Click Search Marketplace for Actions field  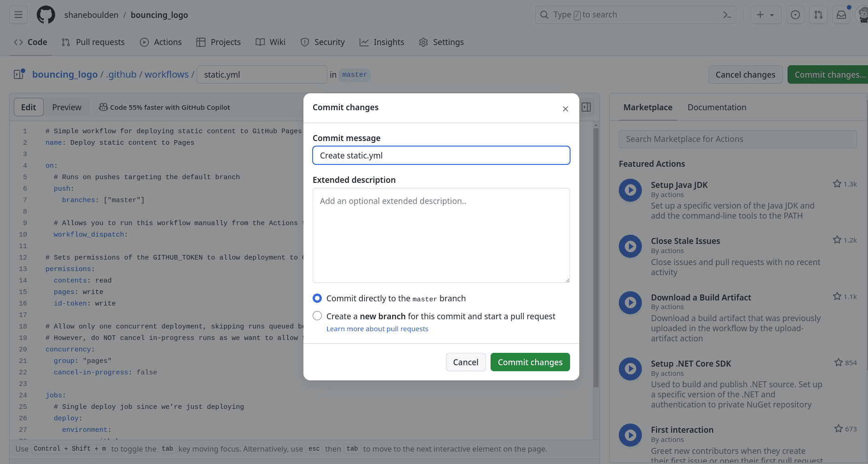pyautogui.click(x=738, y=139)
